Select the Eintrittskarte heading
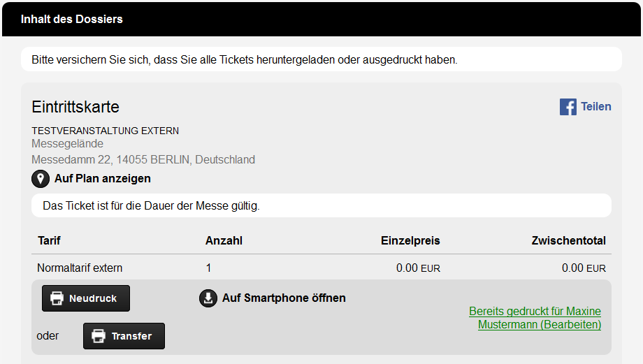The width and height of the screenshot is (643, 364). click(75, 107)
